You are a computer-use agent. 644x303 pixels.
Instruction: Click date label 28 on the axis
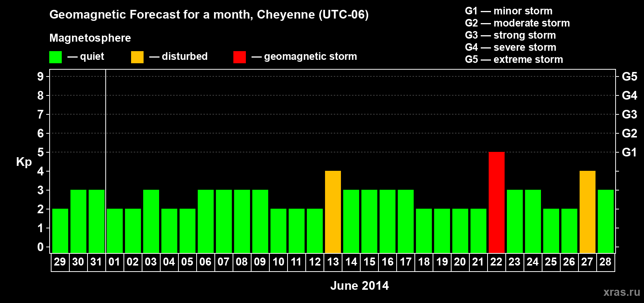[605, 262]
